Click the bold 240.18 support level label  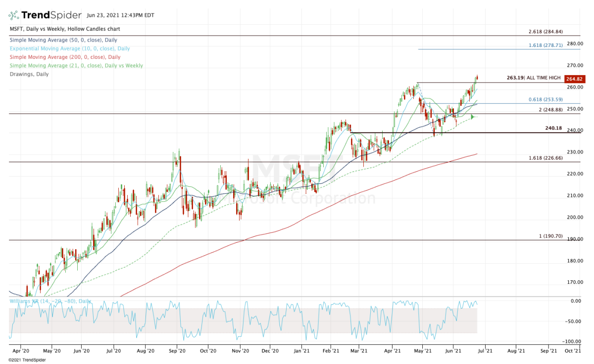(553, 128)
